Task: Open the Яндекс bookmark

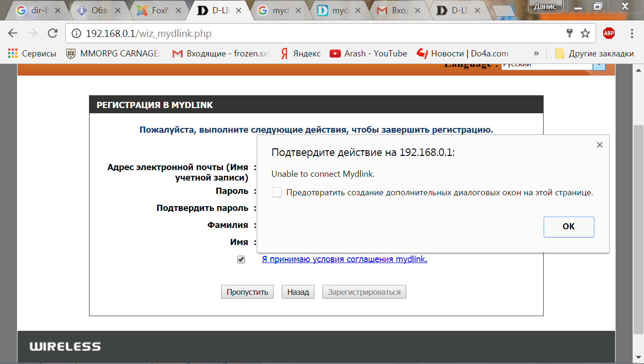Action: click(x=300, y=54)
